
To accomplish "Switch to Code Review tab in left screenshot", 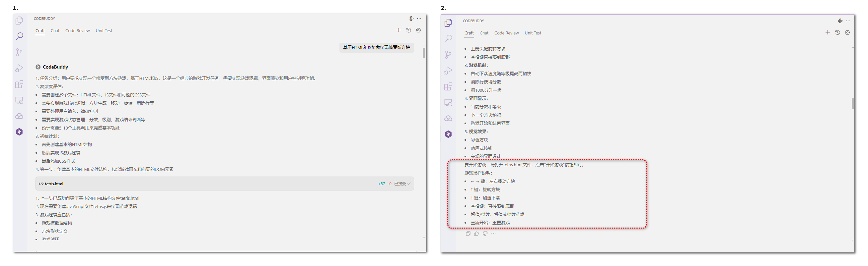I will pos(78,30).
